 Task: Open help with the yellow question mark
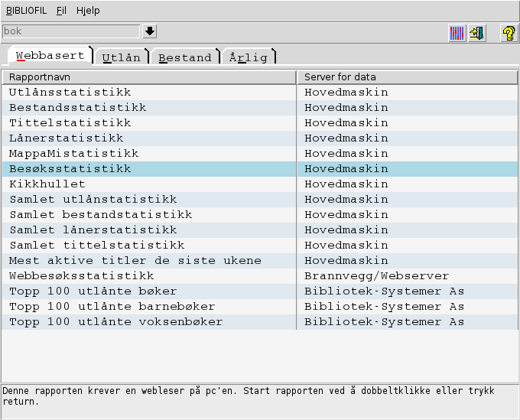[x=509, y=33]
